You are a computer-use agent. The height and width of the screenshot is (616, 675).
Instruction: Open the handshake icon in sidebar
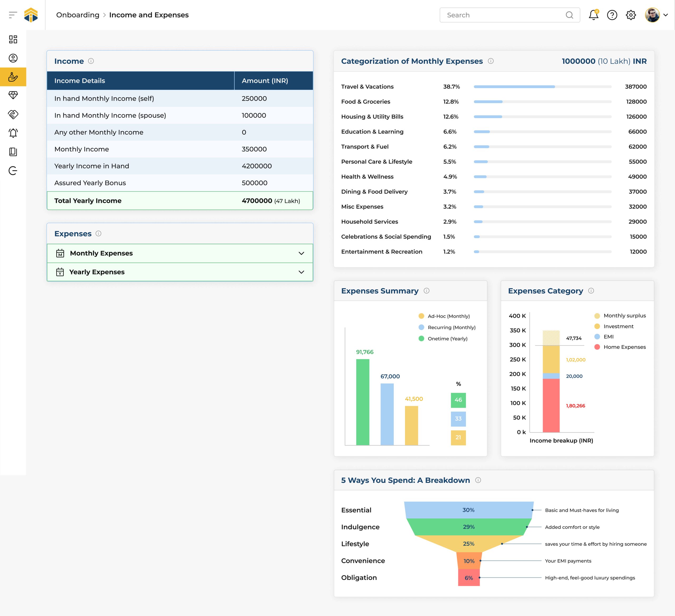[13, 114]
